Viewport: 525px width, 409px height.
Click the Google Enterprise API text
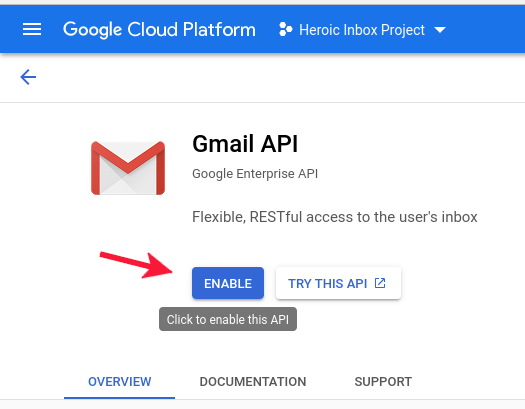(255, 174)
